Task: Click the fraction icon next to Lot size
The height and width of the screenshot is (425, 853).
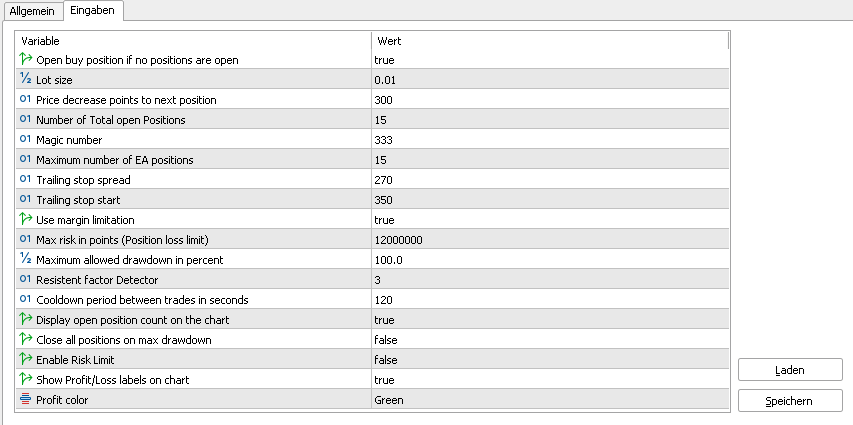Action: [25, 80]
